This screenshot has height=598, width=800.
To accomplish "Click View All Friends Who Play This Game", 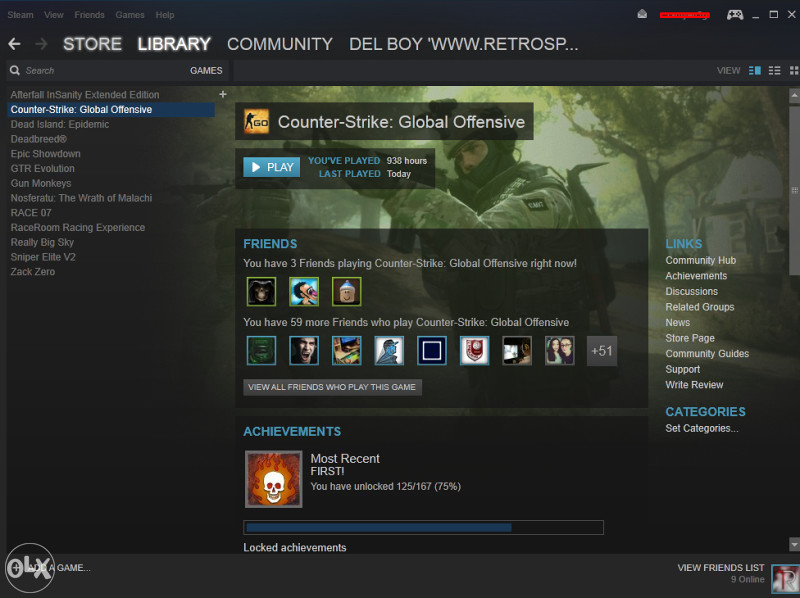I will pos(332,387).
